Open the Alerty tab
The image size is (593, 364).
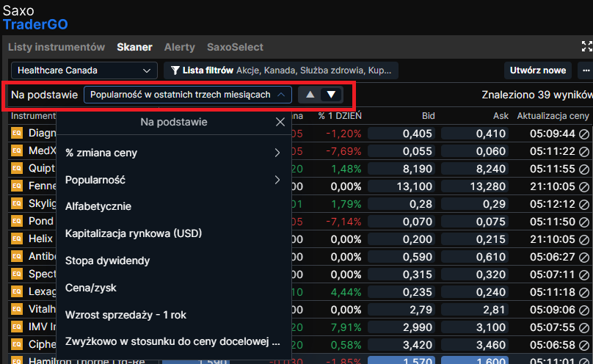tap(179, 47)
